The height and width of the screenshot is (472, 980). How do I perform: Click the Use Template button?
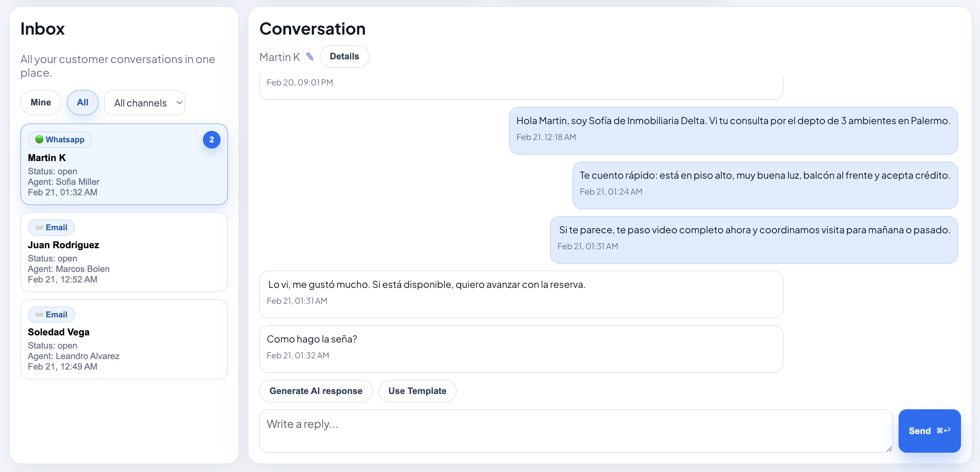point(417,391)
